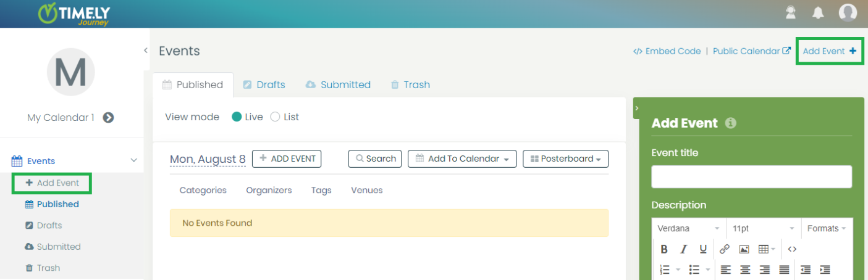Insert an image in the description

point(744,249)
